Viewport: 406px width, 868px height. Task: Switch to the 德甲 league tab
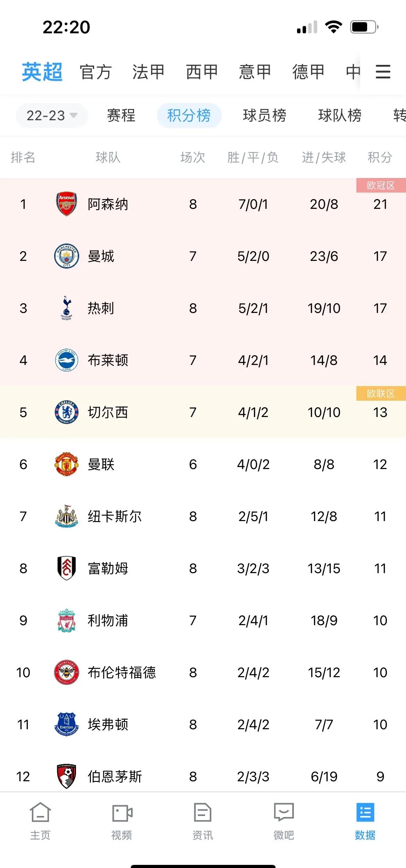pos(308,72)
